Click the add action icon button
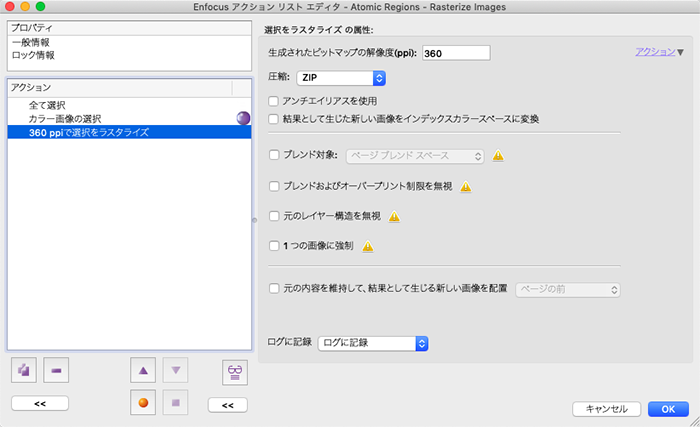The height and width of the screenshot is (427, 700). point(24,370)
